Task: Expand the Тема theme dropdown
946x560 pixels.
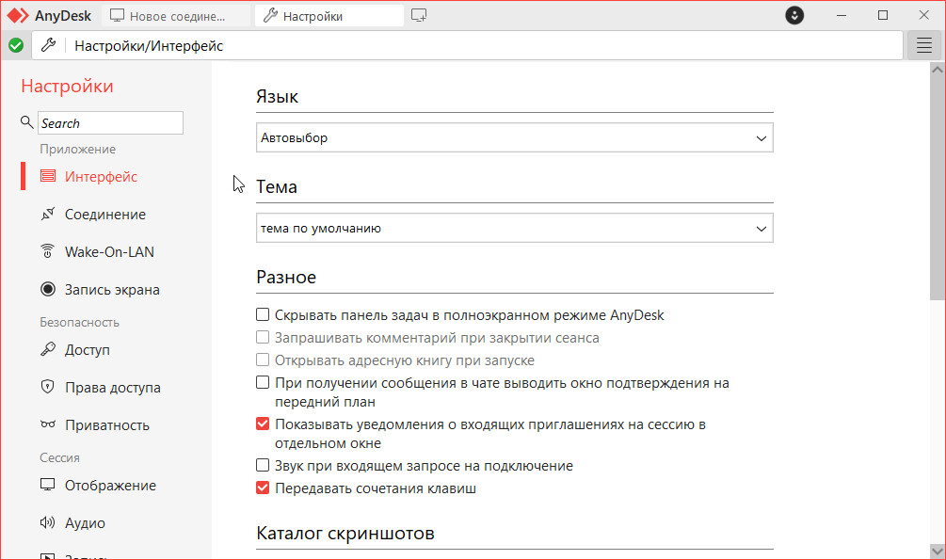Action: (x=514, y=229)
